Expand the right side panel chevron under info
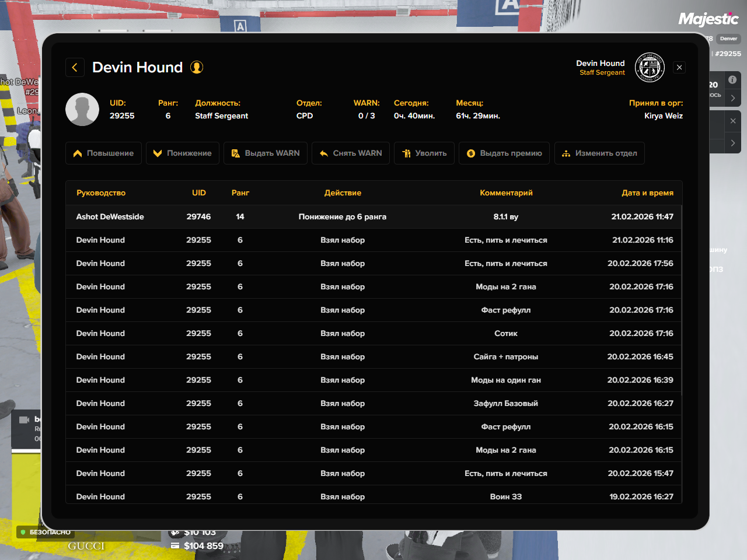This screenshot has height=560, width=747. (732, 98)
